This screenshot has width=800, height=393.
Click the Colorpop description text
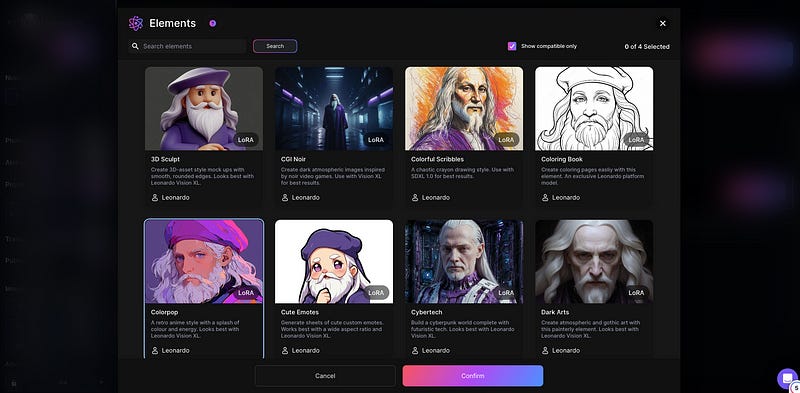[194, 329]
